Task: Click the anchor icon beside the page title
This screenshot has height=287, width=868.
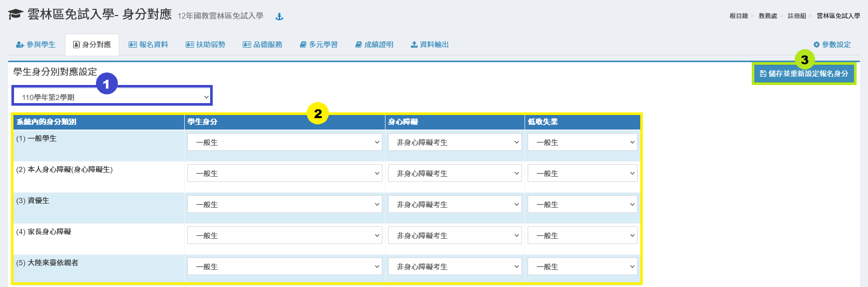Action: 279,17
